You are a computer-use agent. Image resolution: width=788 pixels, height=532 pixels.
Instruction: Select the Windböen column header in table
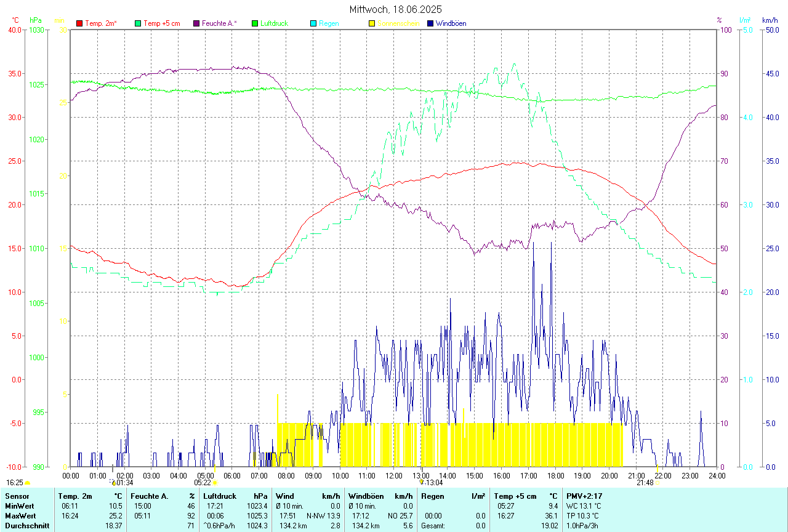point(366,496)
